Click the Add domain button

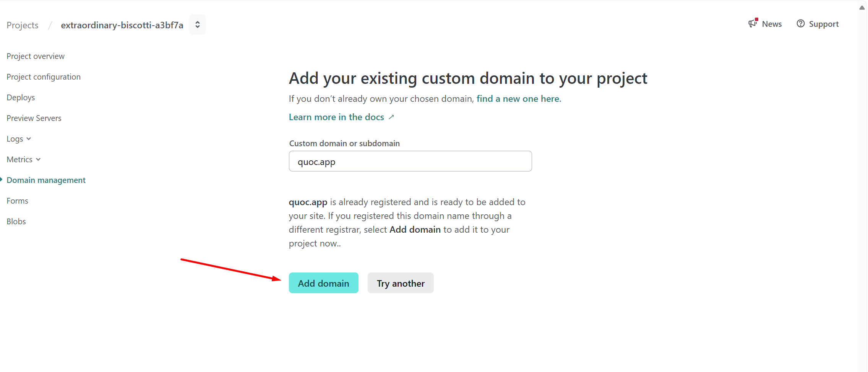pyautogui.click(x=323, y=283)
